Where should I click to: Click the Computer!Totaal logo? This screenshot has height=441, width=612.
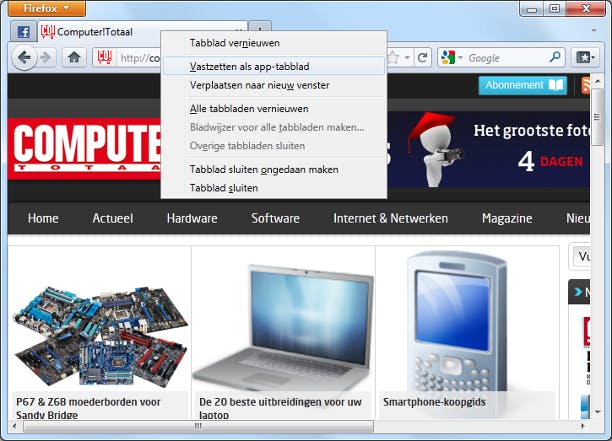pyautogui.click(x=84, y=149)
